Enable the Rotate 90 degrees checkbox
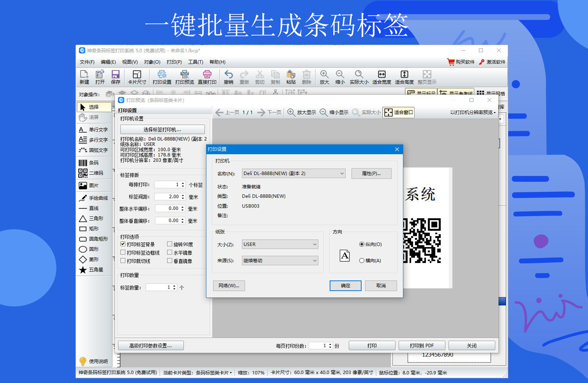 click(169, 244)
